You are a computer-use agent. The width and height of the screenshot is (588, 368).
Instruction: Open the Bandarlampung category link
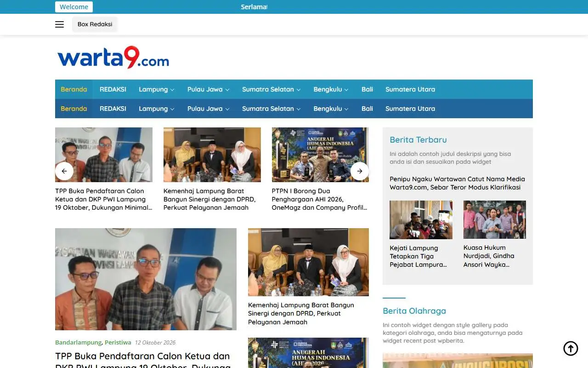(78, 343)
